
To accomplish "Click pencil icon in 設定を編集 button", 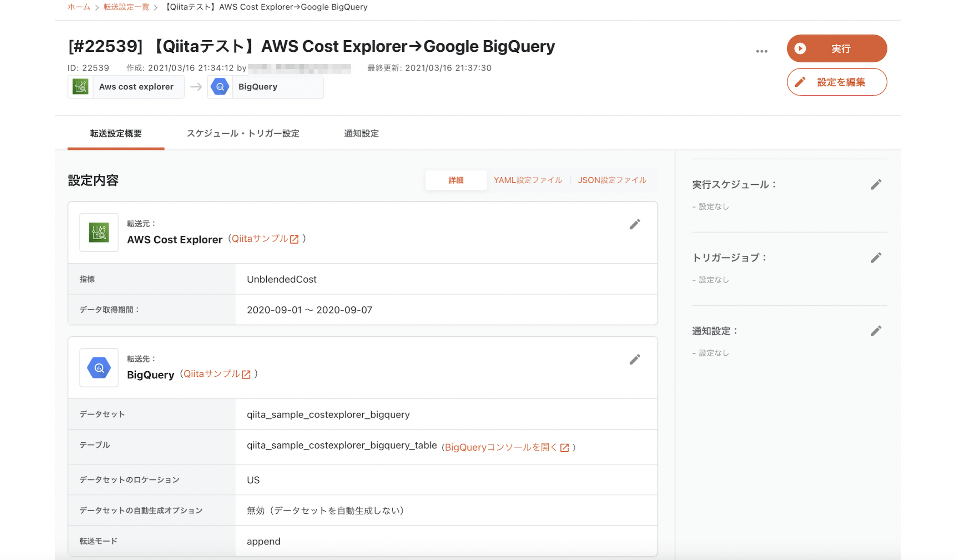I will click(799, 82).
